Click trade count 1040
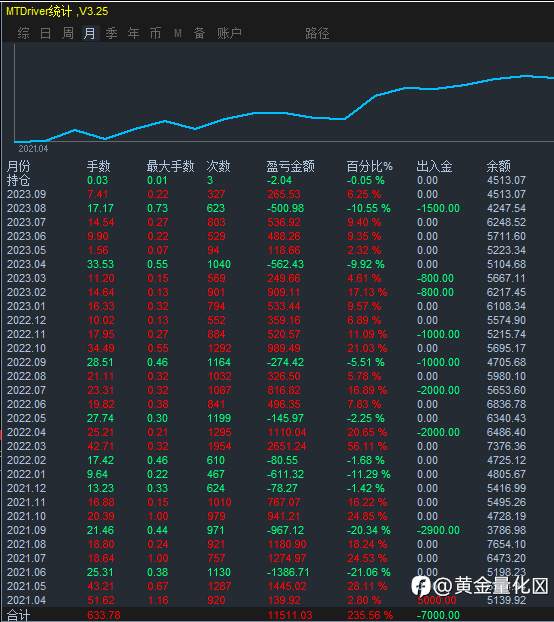554x622 pixels. pyautogui.click(x=219, y=264)
